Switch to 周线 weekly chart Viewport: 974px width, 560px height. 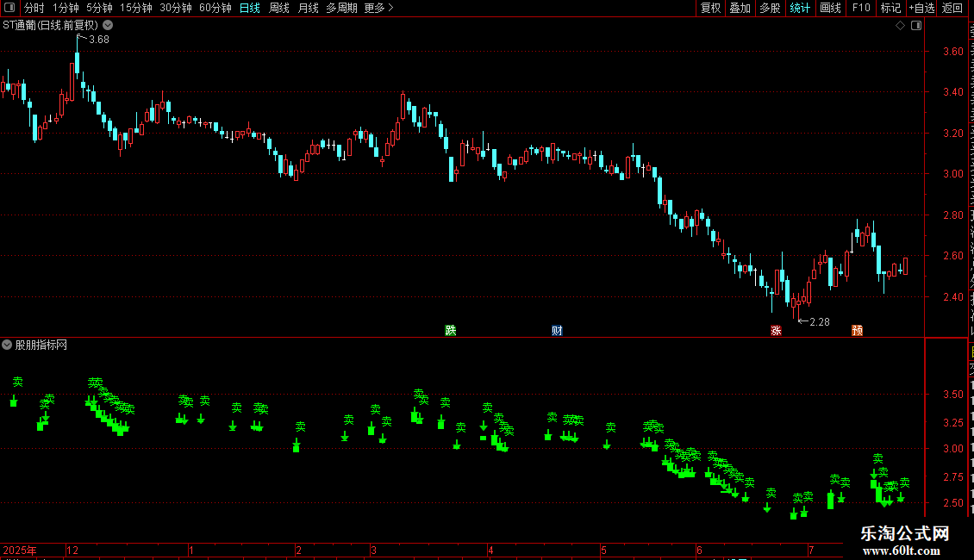coord(279,8)
